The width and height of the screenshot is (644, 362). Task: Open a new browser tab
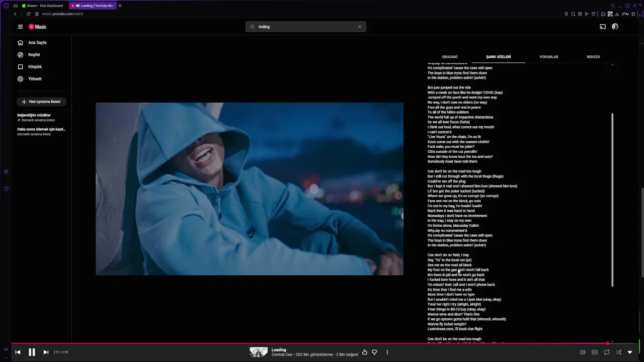coord(120,6)
